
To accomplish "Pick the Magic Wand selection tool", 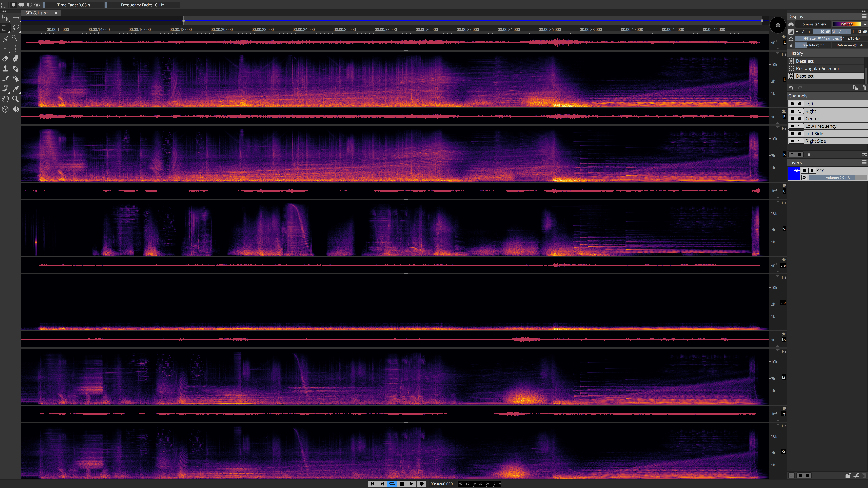I will 15,38.
